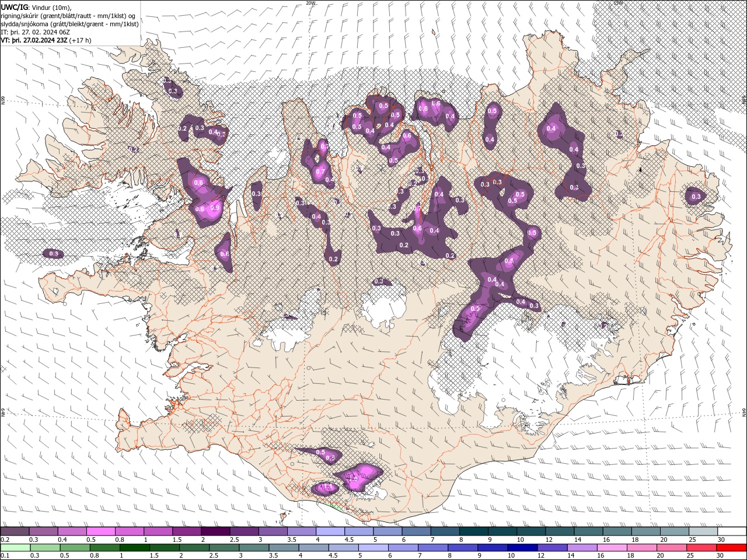This screenshot has height=560, width=747.
Task: Click the '25' label in the snow legend row
Action: click(x=693, y=540)
